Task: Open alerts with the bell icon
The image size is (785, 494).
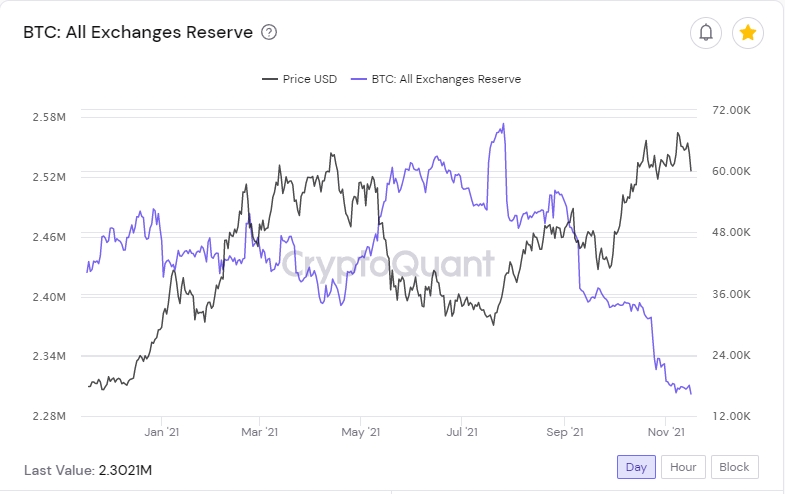Action: [x=705, y=33]
